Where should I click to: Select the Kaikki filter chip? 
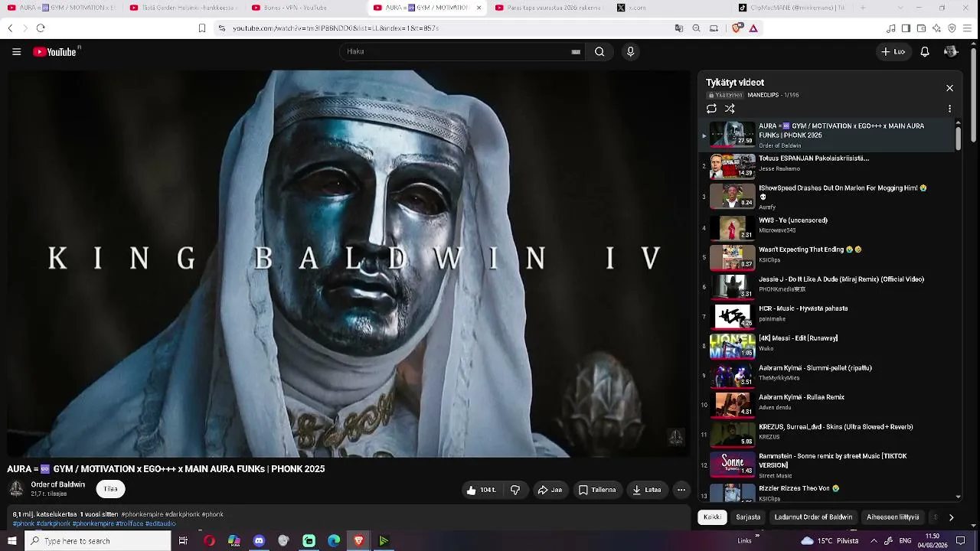(712, 517)
